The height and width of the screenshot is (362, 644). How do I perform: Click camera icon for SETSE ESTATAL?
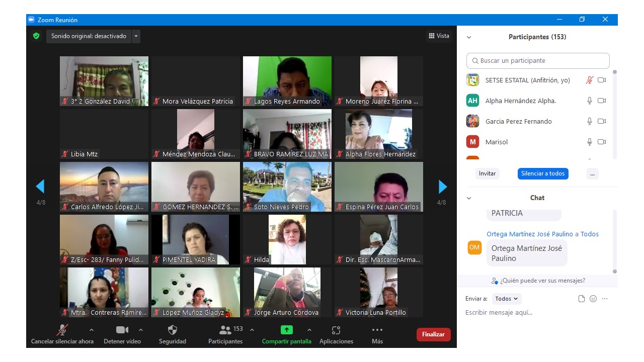(602, 80)
